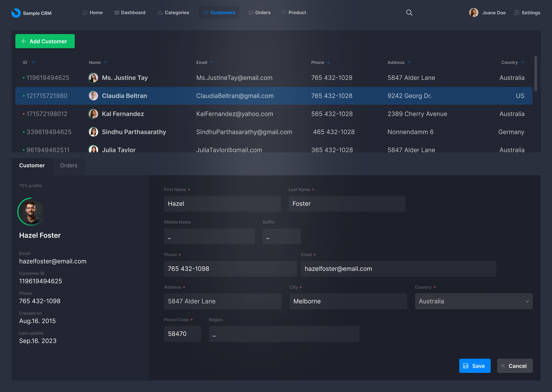The height and width of the screenshot is (392, 552).
Task: Click the Add Customer button
Action: [45, 41]
